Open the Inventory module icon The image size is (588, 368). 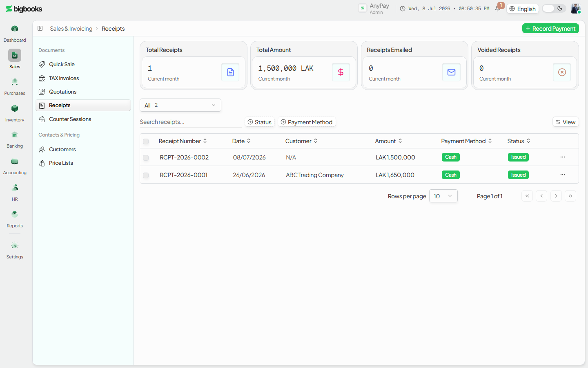point(15,108)
